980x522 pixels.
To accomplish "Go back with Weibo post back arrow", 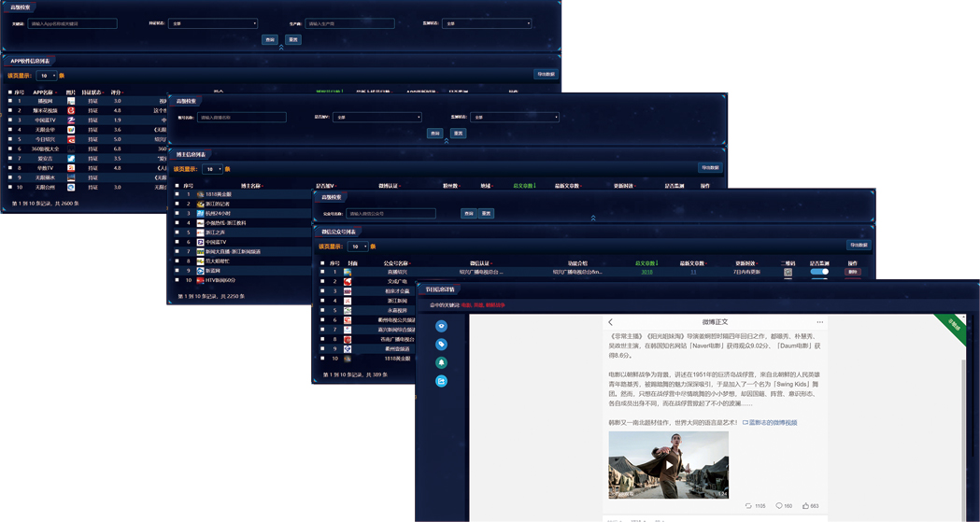I will click(x=611, y=322).
